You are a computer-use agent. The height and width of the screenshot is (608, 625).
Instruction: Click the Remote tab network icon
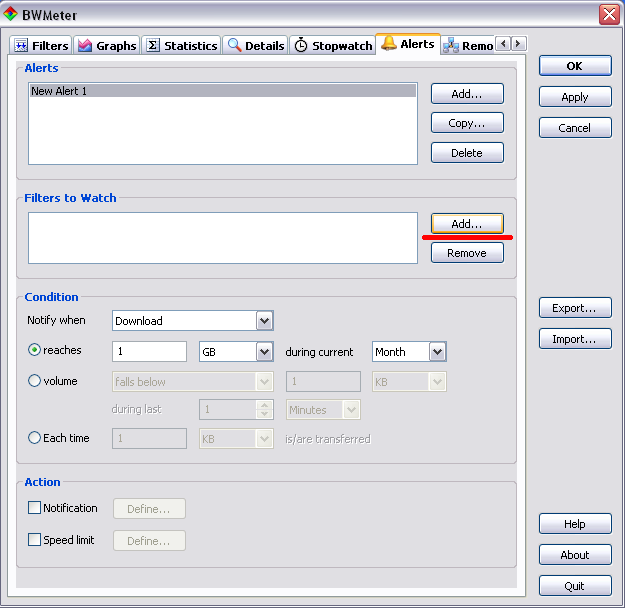tap(451, 46)
